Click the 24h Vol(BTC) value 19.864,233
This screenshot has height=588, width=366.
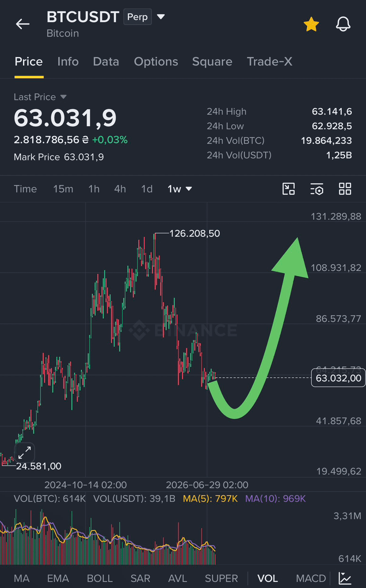(x=327, y=141)
